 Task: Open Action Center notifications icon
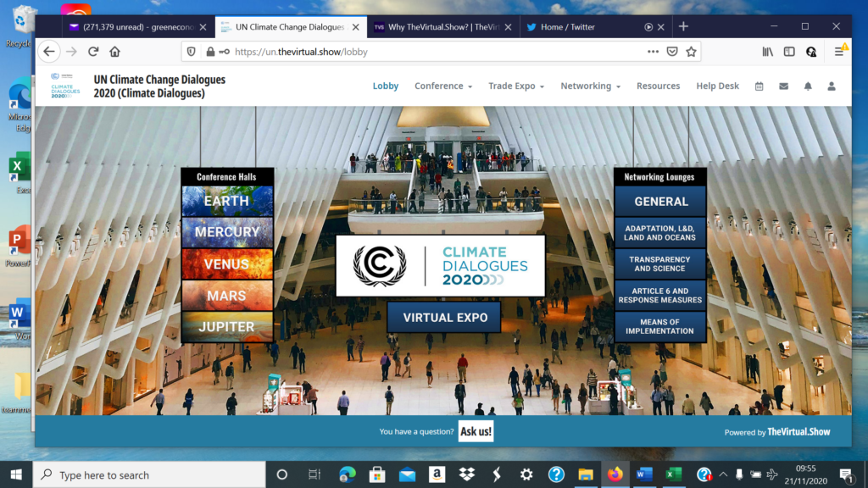[846, 474]
